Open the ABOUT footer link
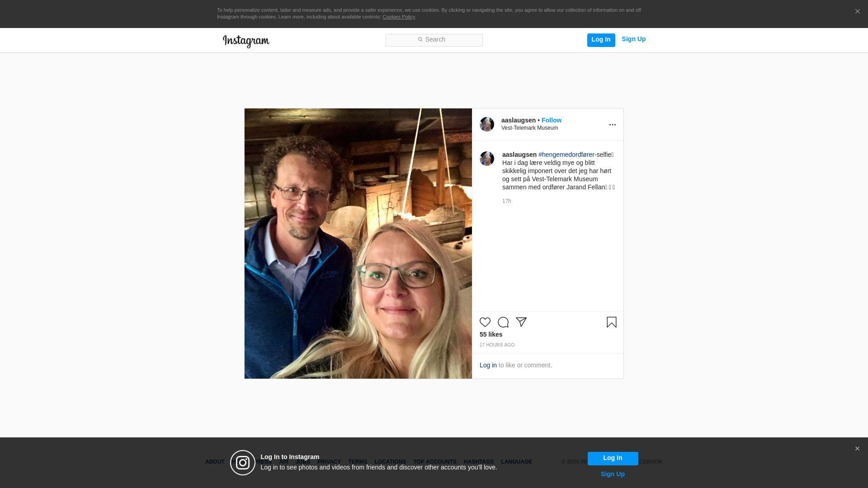This screenshot has width=868, height=488. [215, 462]
